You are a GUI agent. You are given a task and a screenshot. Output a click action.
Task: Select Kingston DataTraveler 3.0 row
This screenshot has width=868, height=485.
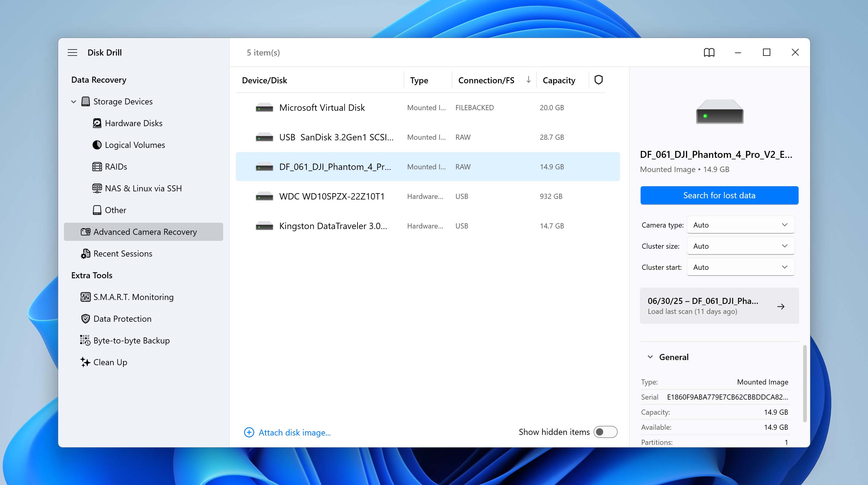[x=428, y=226]
